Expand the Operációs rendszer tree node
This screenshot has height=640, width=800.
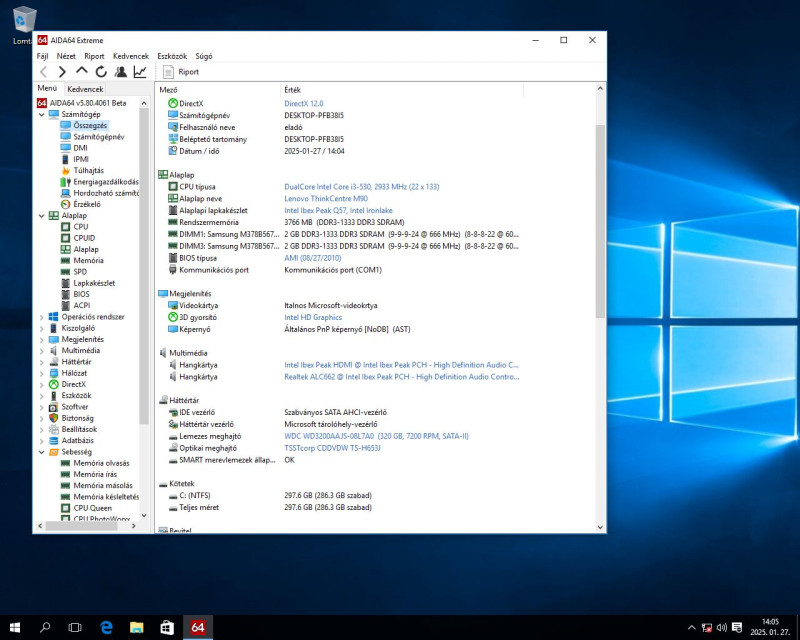41,317
